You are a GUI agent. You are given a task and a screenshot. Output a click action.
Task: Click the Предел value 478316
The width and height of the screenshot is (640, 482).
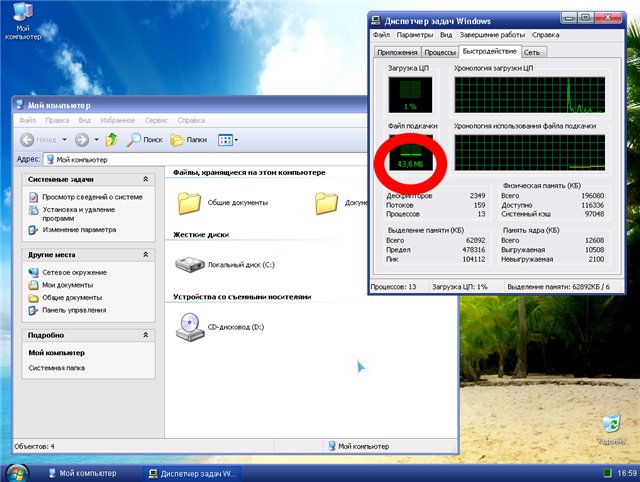click(473, 249)
